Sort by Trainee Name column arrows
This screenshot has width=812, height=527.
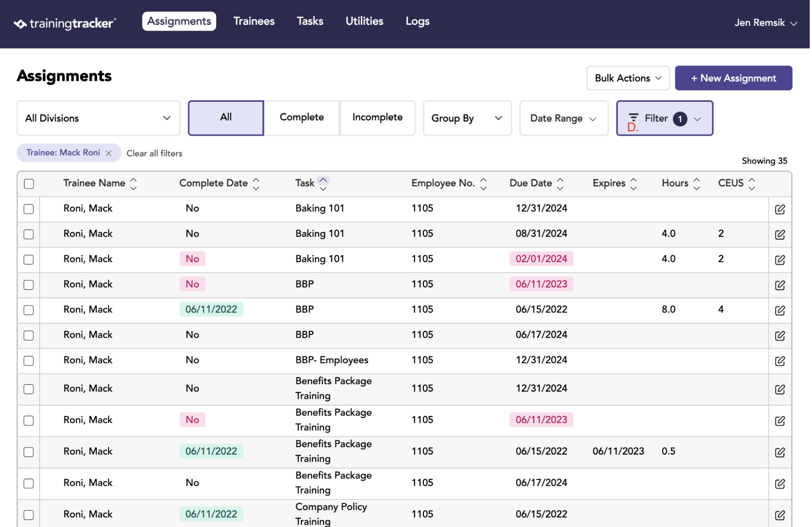pyautogui.click(x=134, y=183)
